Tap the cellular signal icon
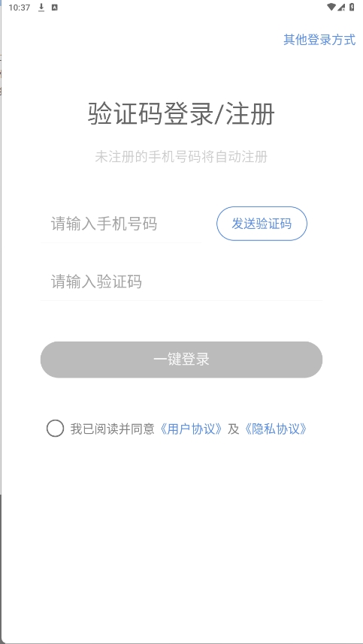This screenshot has width=363, height=644. [x=341, y=7]
